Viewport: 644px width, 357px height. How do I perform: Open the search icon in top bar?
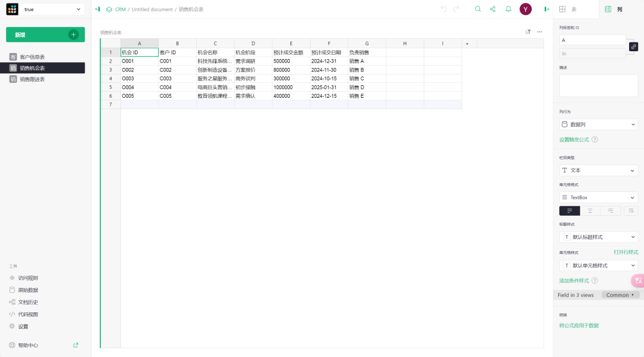click(x=478, y=9)
